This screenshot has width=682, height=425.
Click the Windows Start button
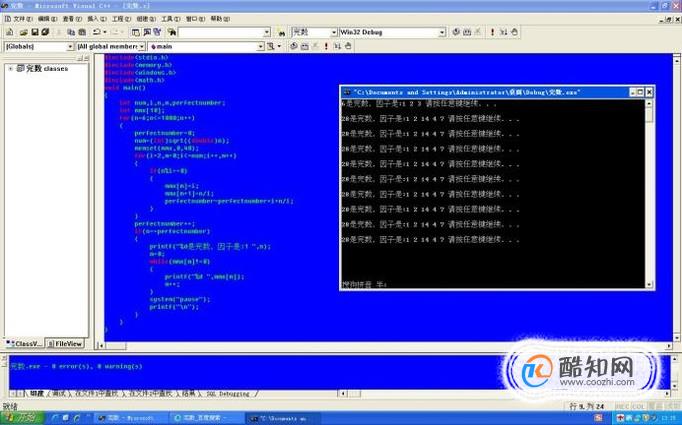pyautogui.click(x=22, y=418)
